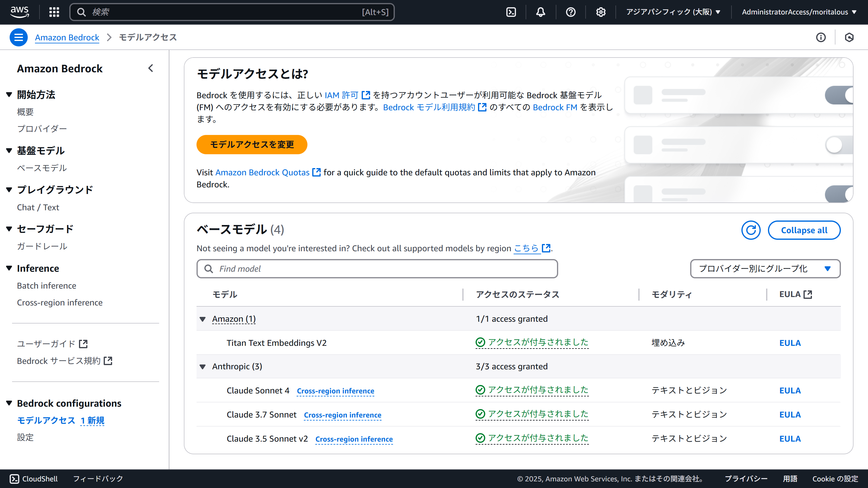The width and height of the screenshot is (868, 488).
Task: Open EULA for Claude 3.7 Sonnet
Action: 790,414
